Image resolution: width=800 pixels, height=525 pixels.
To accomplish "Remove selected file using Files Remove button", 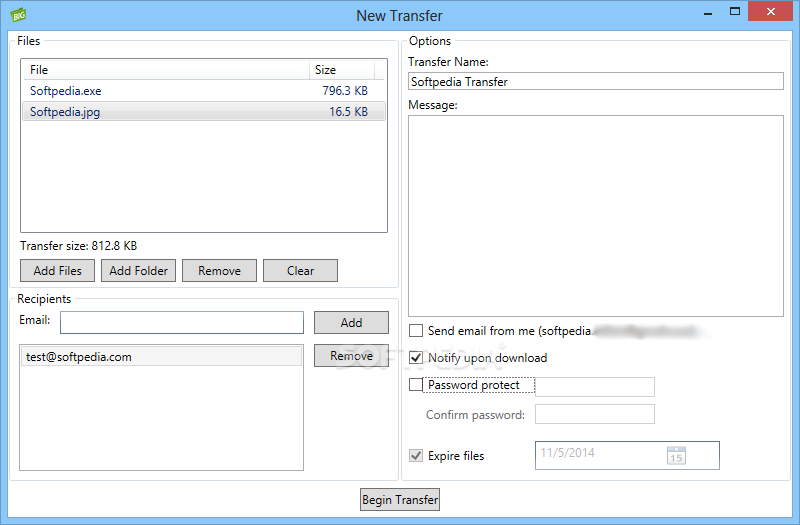I will click(219, 270).
